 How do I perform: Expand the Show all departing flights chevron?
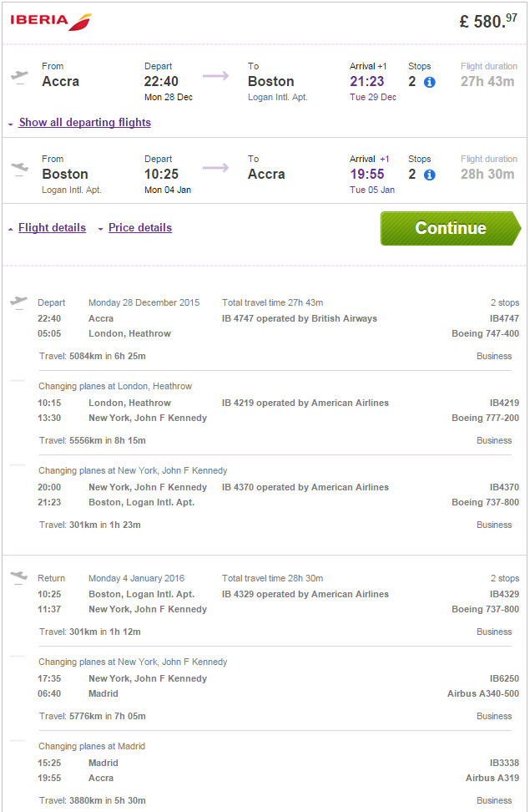coord(10,122)
